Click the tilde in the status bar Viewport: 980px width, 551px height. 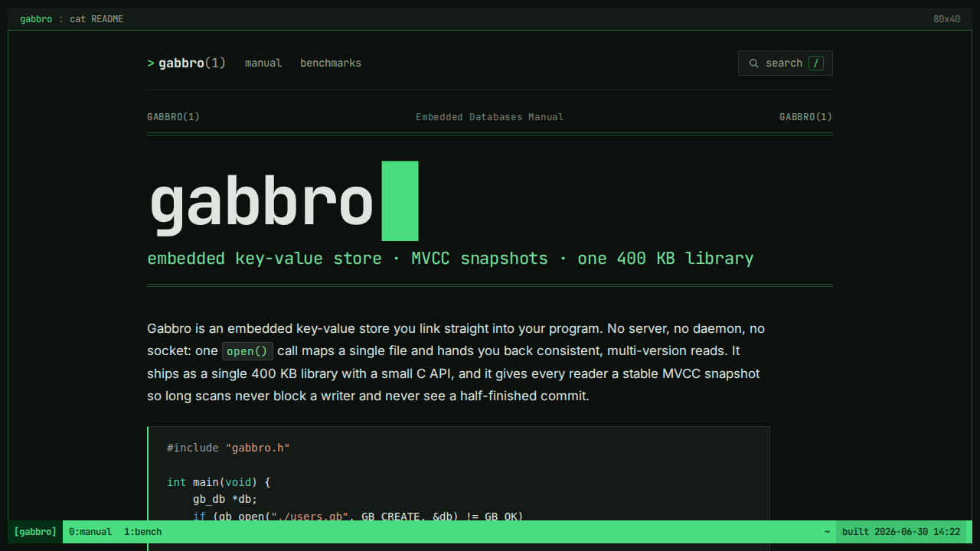pos(827,532)
